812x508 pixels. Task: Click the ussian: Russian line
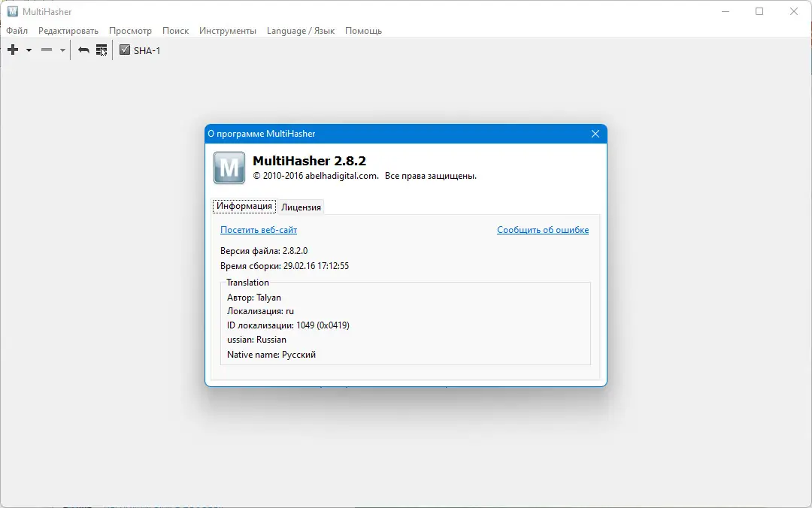(257, 340)
